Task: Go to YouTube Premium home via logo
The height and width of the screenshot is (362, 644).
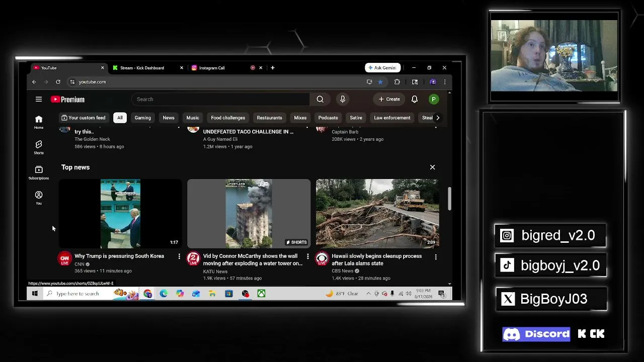Action: (x=67, y=100)
